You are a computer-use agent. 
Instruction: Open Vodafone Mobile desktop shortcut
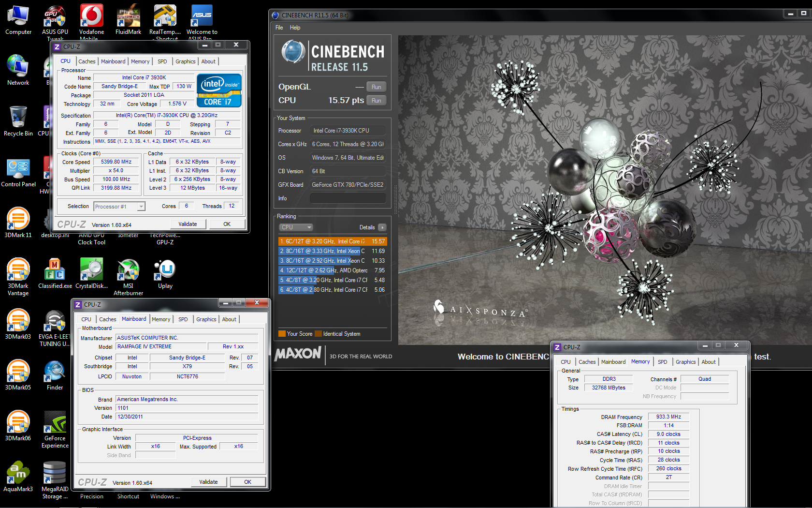(x=92, y=22)
